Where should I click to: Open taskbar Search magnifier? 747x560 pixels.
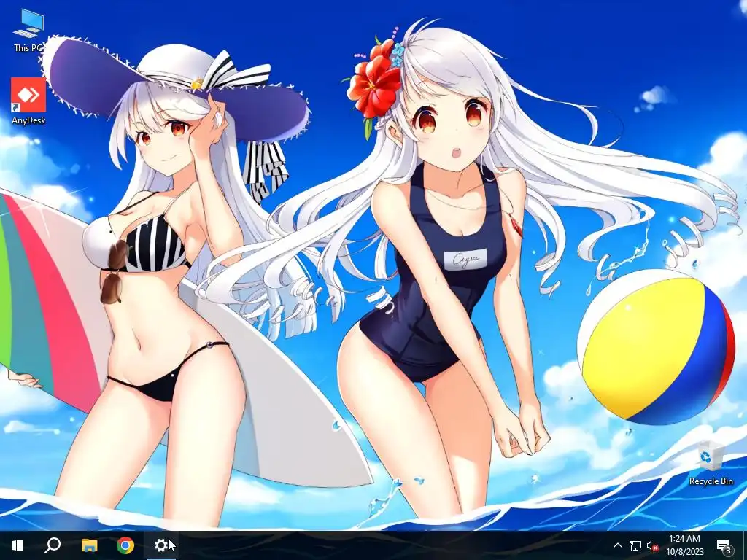53,545
